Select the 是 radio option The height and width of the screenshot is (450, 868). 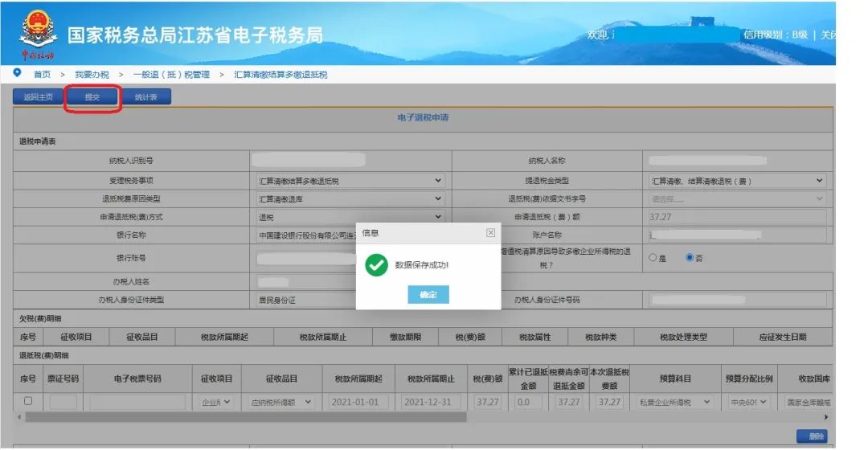[x=653, y=258]
